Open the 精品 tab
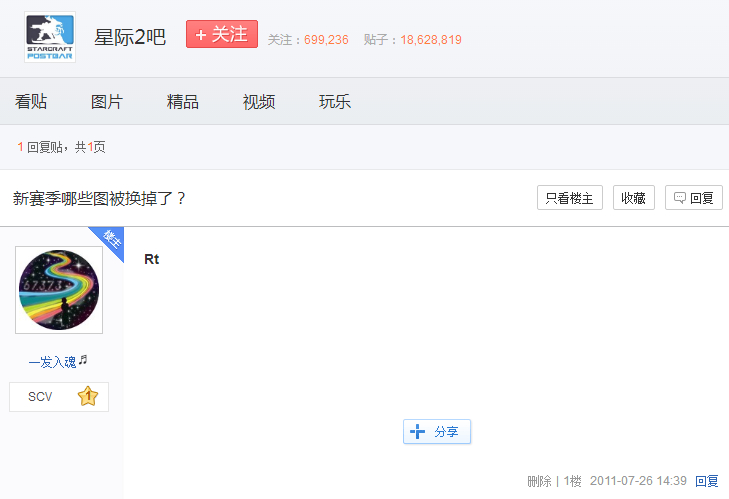Screen dimensions: 729x499 183,101
